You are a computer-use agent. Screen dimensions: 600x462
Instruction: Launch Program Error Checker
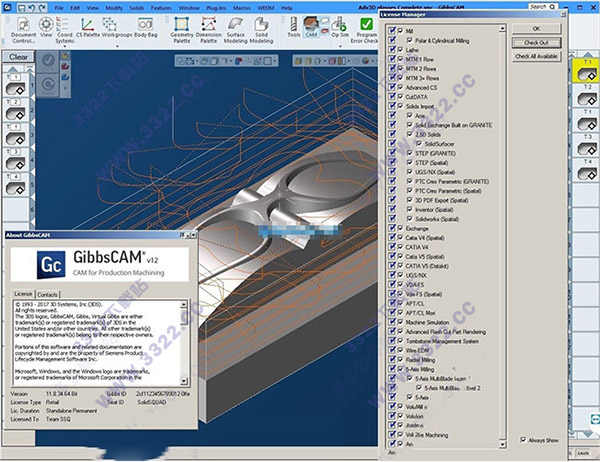(x=366, y=26)
